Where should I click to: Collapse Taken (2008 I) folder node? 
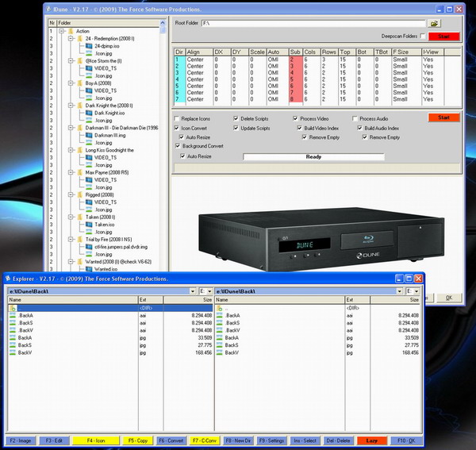[71, 217]
